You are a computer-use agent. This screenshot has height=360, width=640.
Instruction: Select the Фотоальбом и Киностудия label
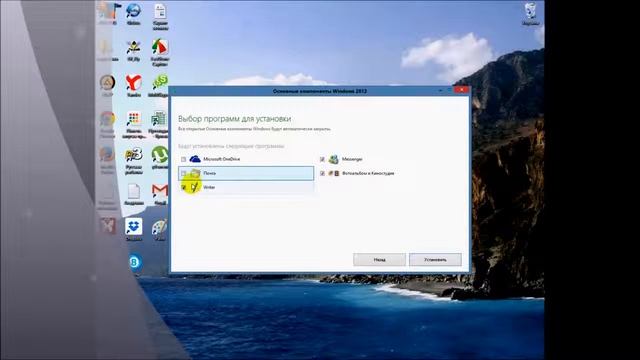pyautogui.click(x=368, y=173)
